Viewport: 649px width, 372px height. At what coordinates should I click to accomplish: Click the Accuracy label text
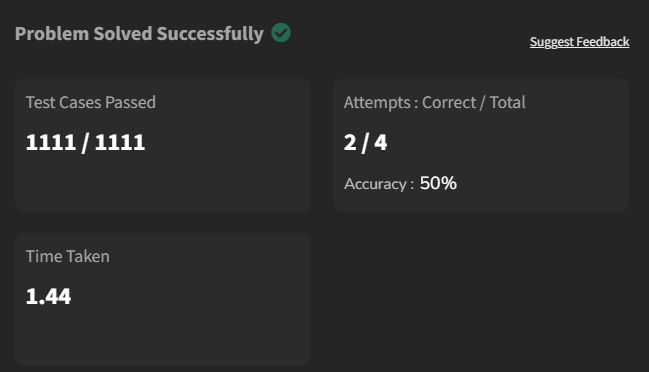(x=379, y=184)
